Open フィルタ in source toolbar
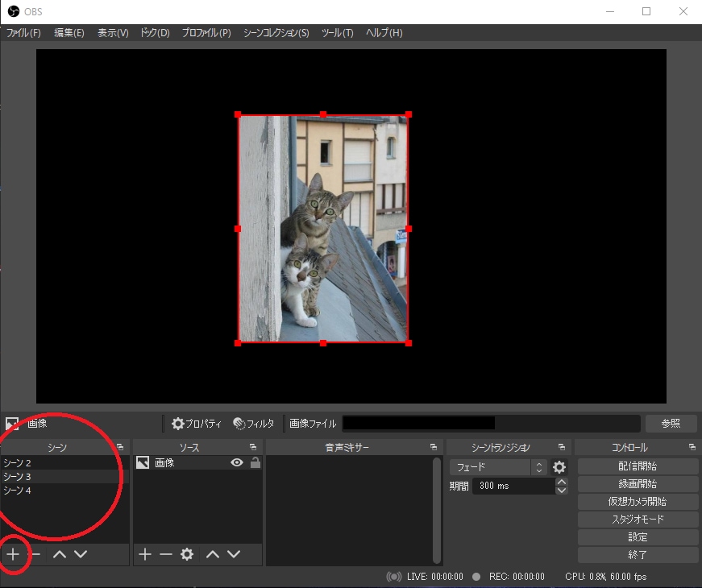 (x=254, y=424)
